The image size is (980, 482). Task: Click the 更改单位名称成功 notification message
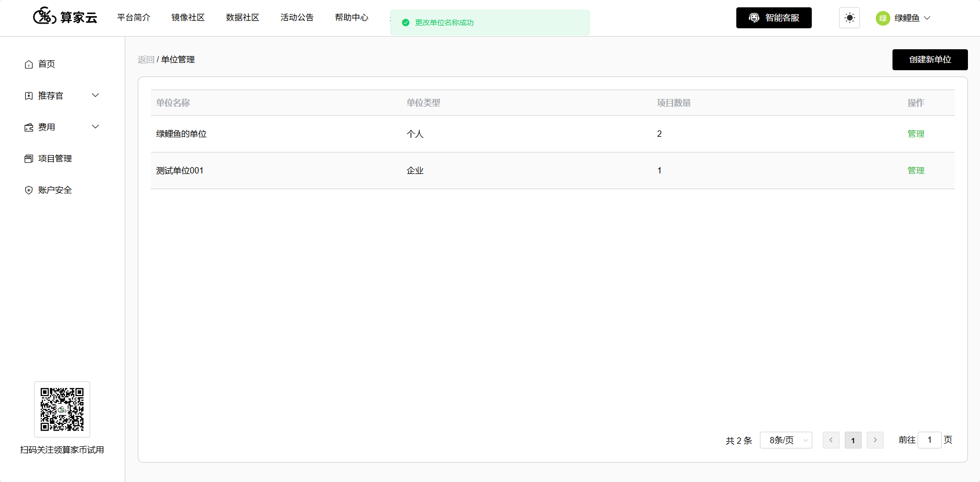click(444, 23)
